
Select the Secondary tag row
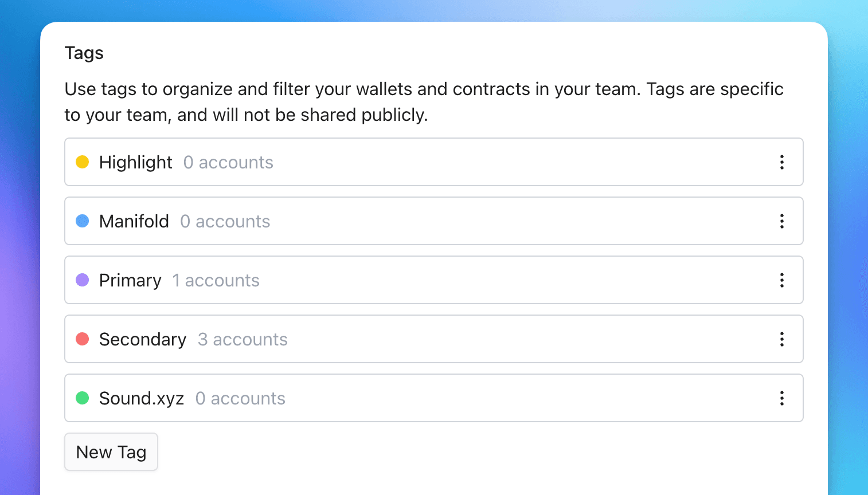401,339
